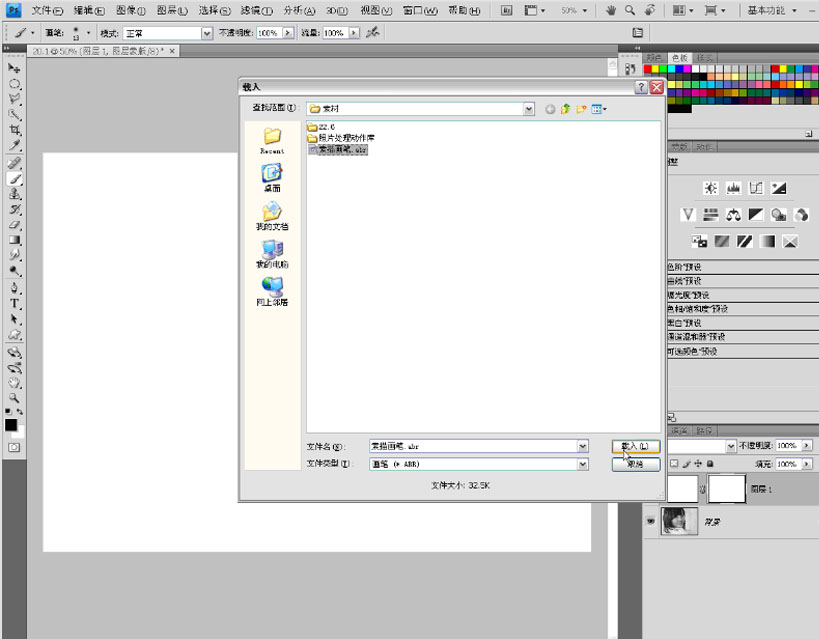Image resolution: width=819 pixels, height=639 pixels.
Task: Go to 我的电脑 in the places bar
Action: [x=272, y=254]
